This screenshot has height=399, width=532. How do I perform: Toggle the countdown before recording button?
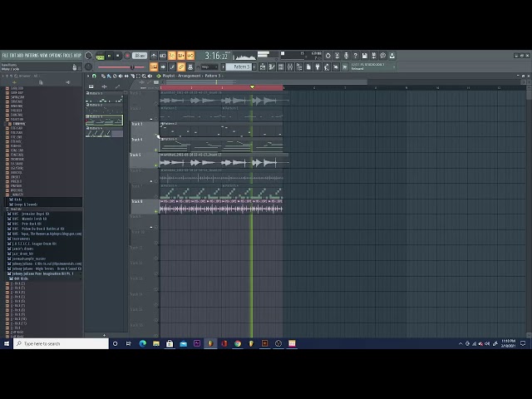172,56
